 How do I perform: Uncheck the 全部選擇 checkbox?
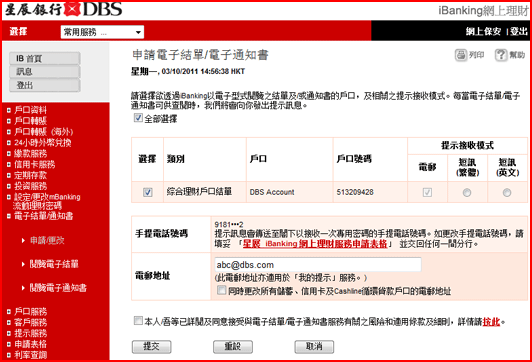tap(138, 118)
